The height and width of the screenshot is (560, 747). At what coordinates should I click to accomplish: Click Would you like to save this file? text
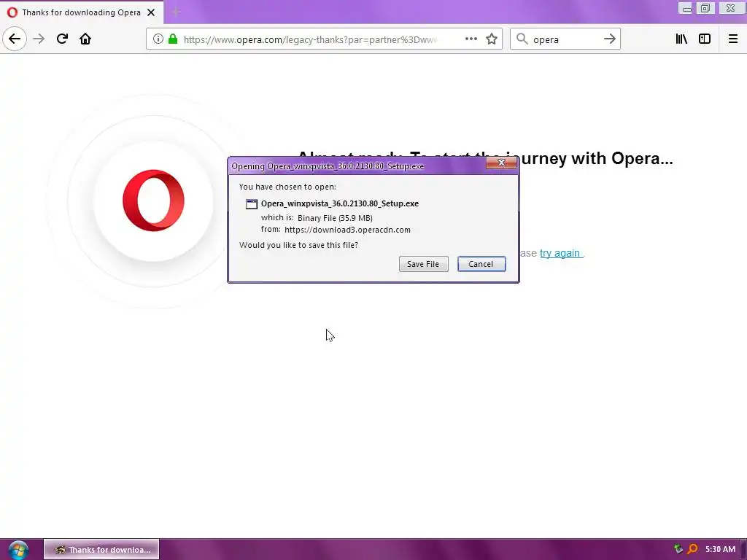point(298,245)
